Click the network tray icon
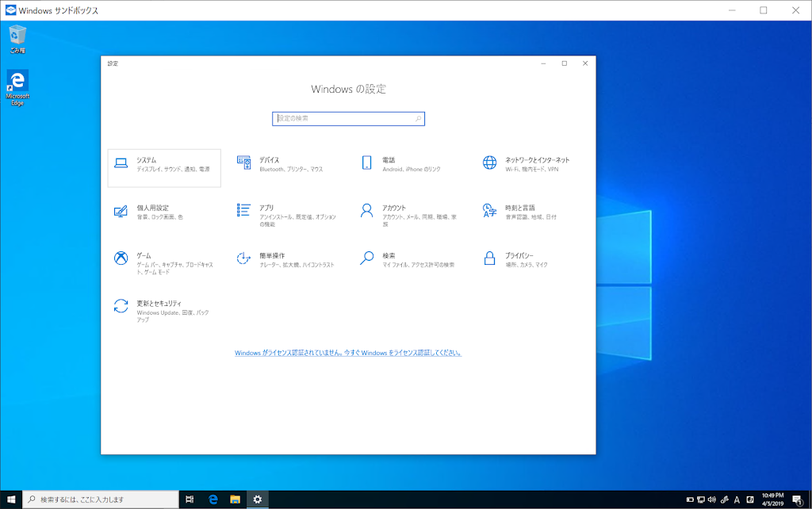This screenshot has width=812, height=509. [701, 499]
